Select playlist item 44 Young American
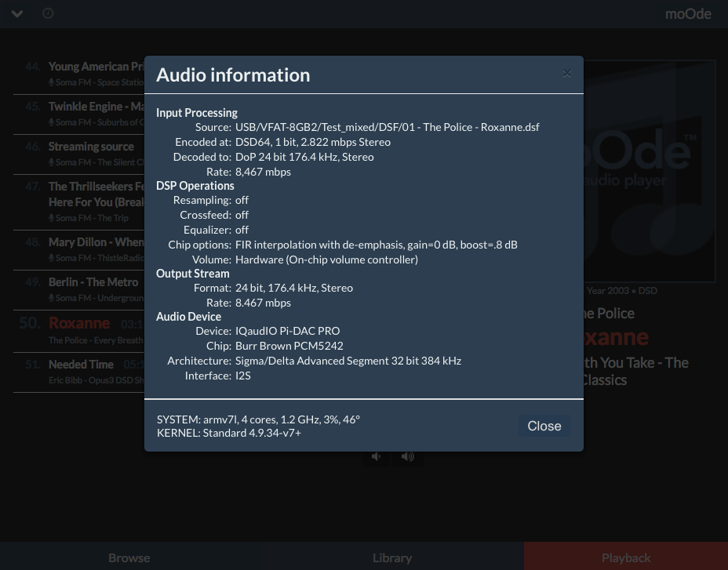 click(79, 74)
